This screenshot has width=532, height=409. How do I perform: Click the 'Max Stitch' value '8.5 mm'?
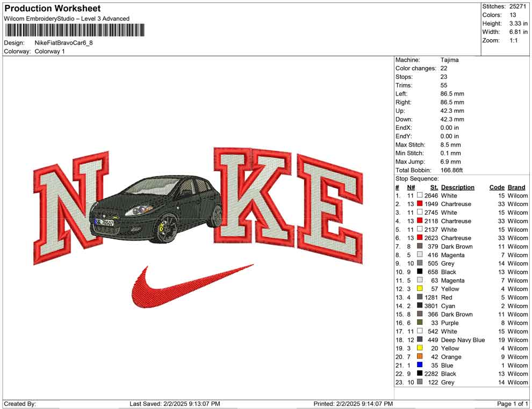click(450, 145)
